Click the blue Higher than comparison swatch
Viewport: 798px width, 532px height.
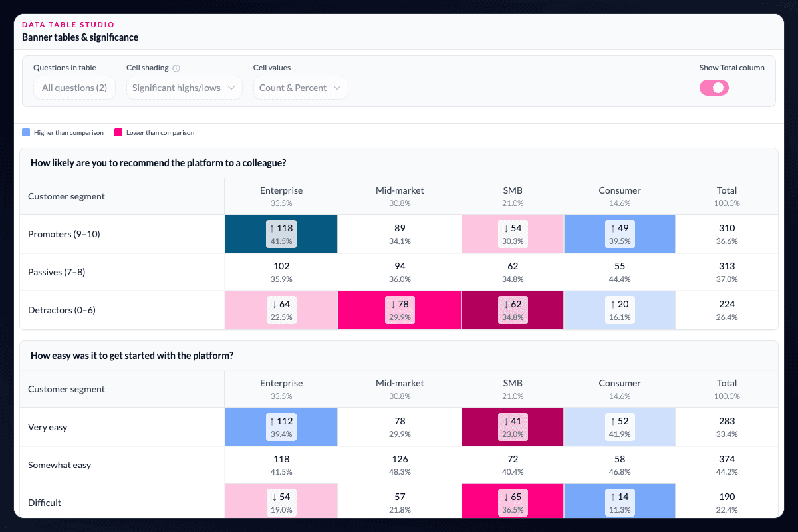[26, 132]
